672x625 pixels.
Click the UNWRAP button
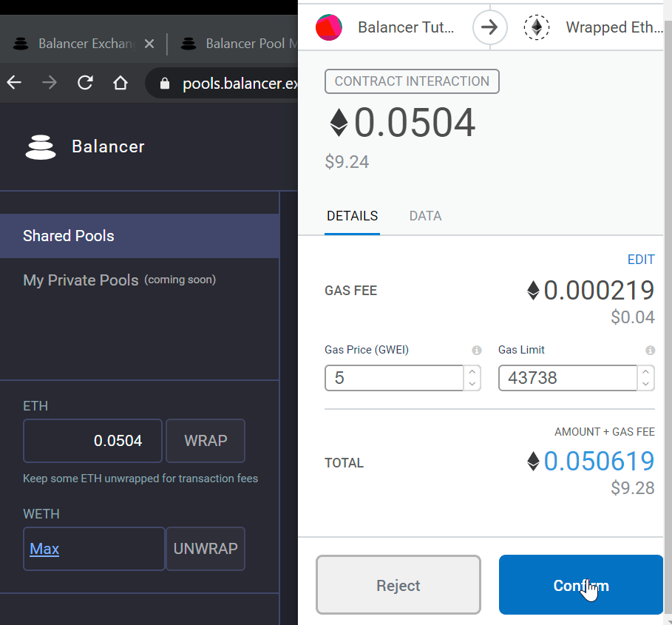pyautogui.click(x=206, y=549)
